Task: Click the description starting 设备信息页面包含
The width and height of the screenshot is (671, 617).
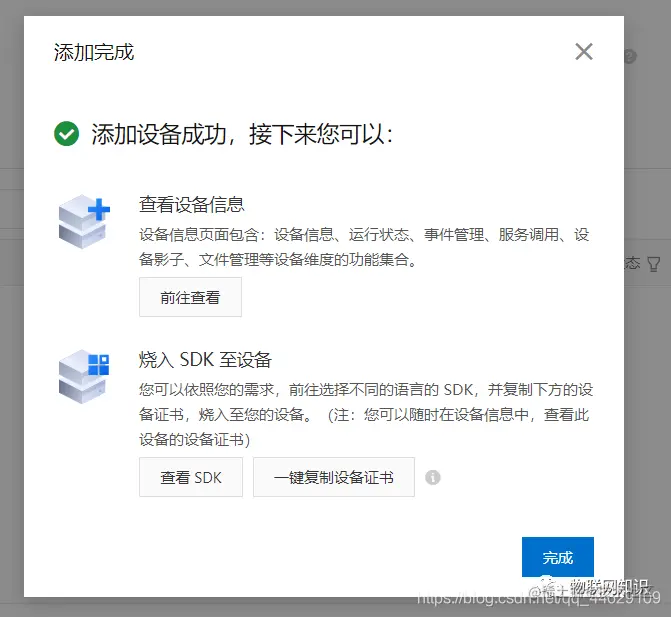Action: [x=364, y=247]
